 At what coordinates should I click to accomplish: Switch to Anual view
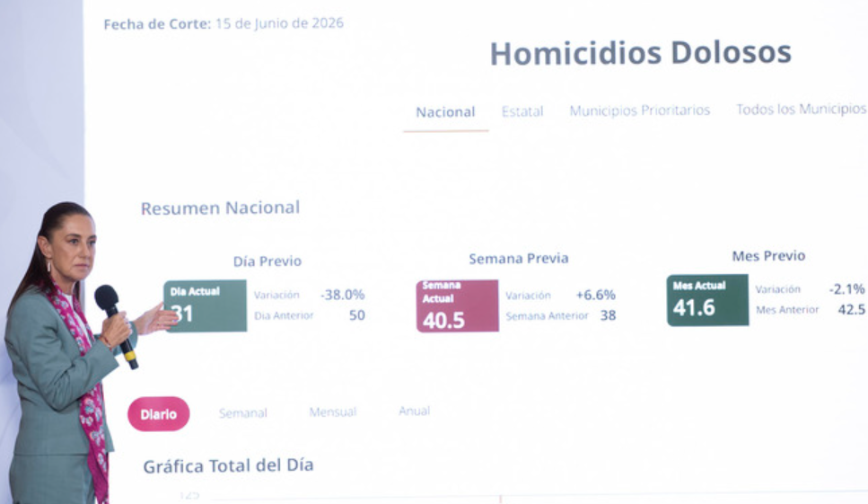(x=414, y=411)
